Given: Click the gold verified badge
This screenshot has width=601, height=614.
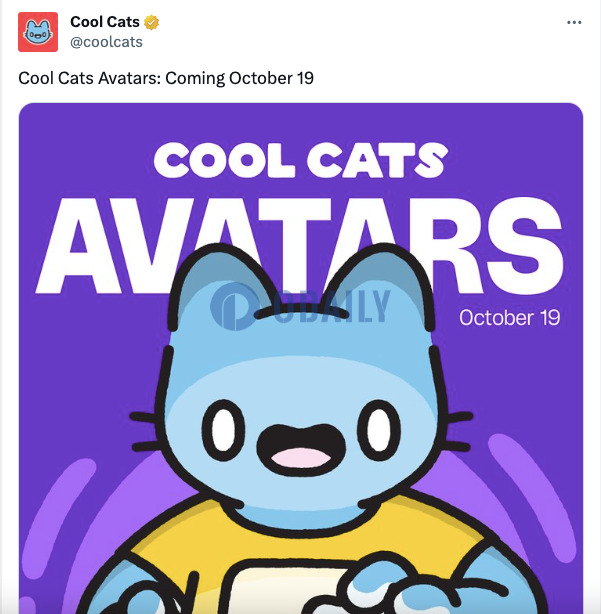Looking at the screenshot, I should point(152,22).
